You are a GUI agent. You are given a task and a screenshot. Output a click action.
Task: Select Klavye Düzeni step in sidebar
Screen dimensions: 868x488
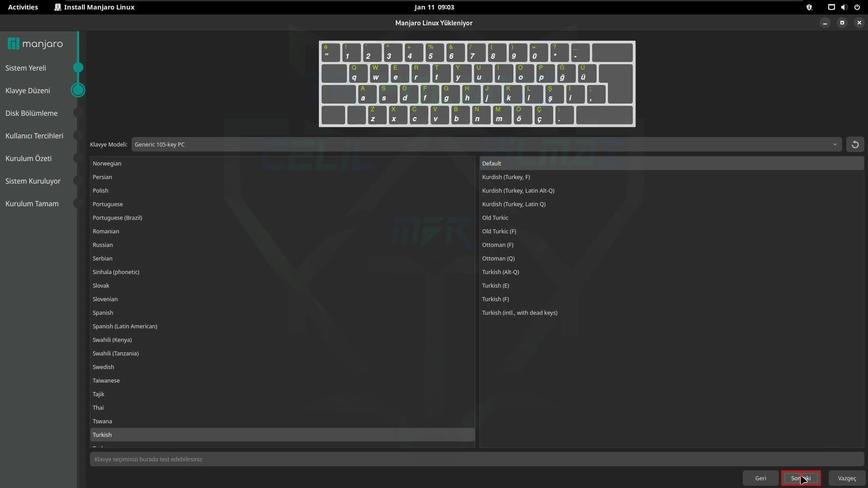coord(28,90)
